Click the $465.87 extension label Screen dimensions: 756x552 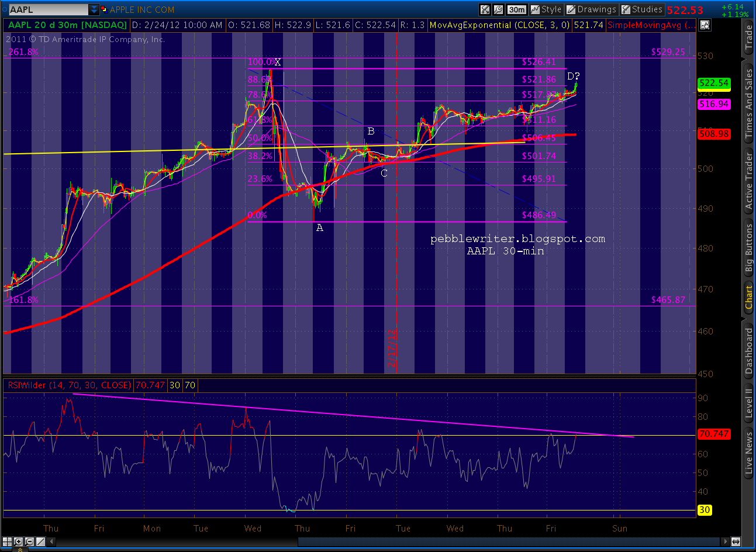[668, 300]
